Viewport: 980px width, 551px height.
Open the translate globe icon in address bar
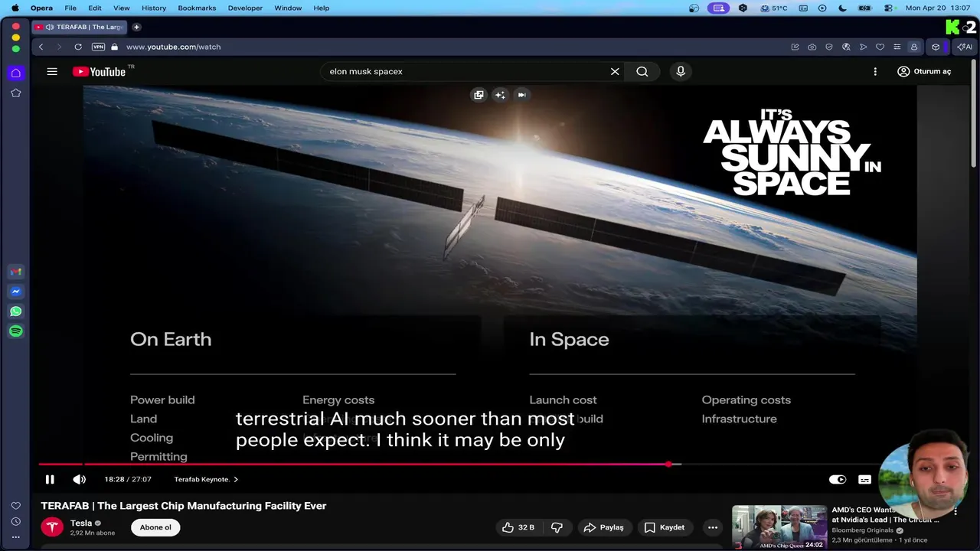(x=846, y=47)
